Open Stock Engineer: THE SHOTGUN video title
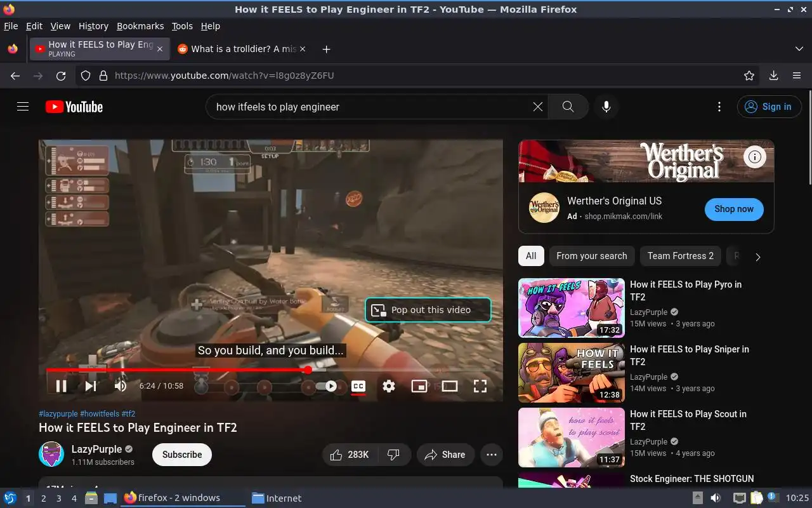Viewport: 812px width, 508px height. [x=692, y=479]
